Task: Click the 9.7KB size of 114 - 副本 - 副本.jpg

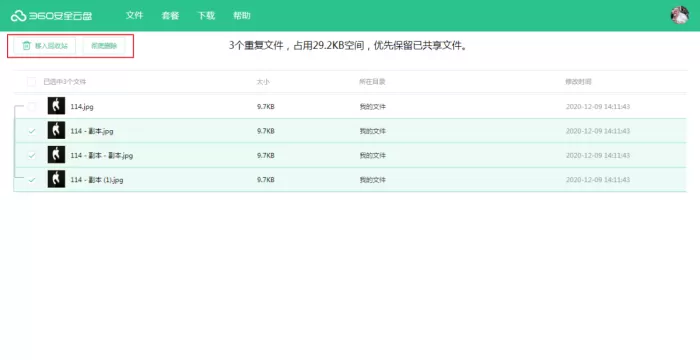Action: (266, 155)
